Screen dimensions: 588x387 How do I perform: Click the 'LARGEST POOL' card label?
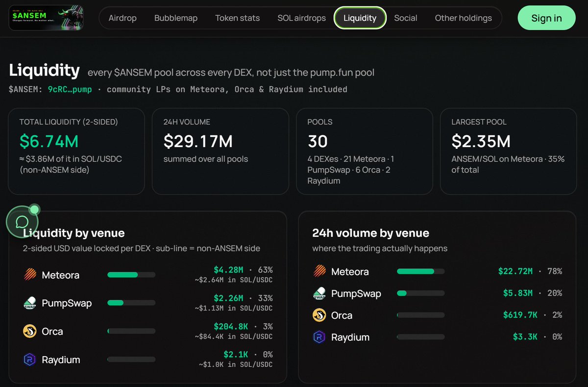tap(479, 122)
